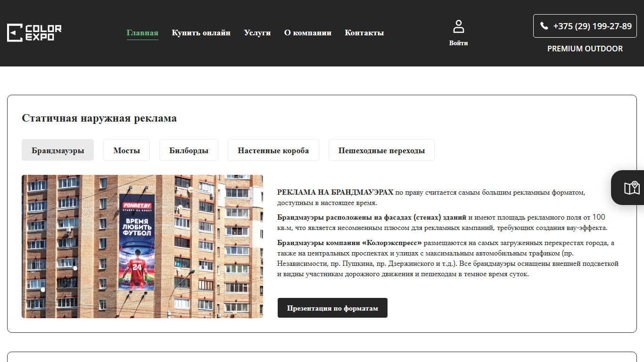Viewport: 644px width, 362px height.
Task: Open the building billboard photo
Action: click(x=142, y=247)
